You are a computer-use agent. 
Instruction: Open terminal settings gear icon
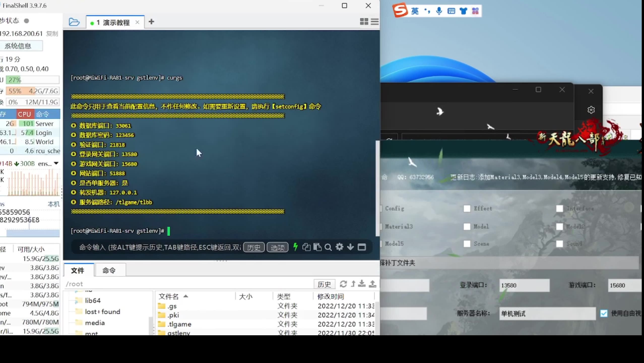click(339, 247)
